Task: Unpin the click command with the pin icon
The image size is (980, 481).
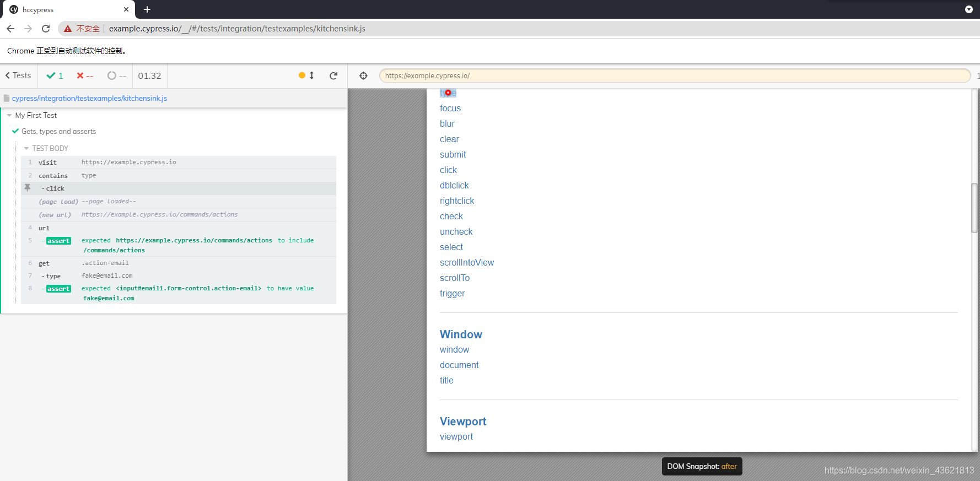Action: [x=28, y=188]
